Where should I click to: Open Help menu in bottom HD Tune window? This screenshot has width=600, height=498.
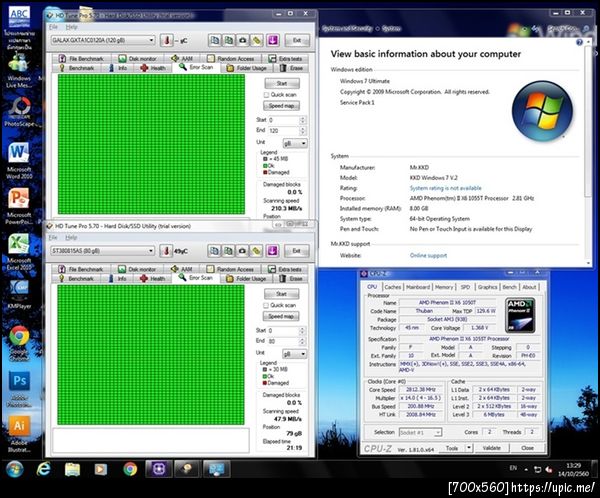[x=71, y=237]
